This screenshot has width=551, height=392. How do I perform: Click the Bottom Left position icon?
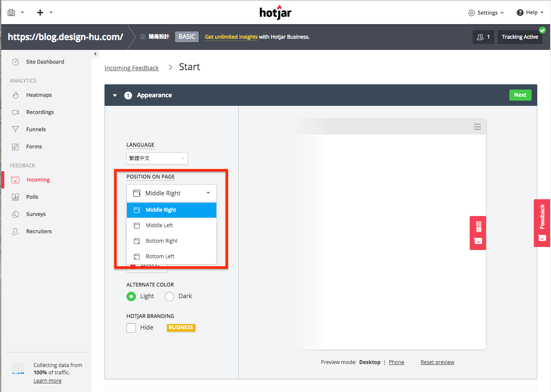coord(137,256)
